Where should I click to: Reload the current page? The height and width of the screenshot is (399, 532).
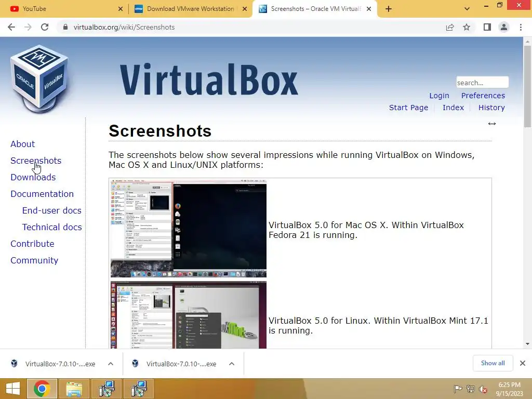pos(45,27)
